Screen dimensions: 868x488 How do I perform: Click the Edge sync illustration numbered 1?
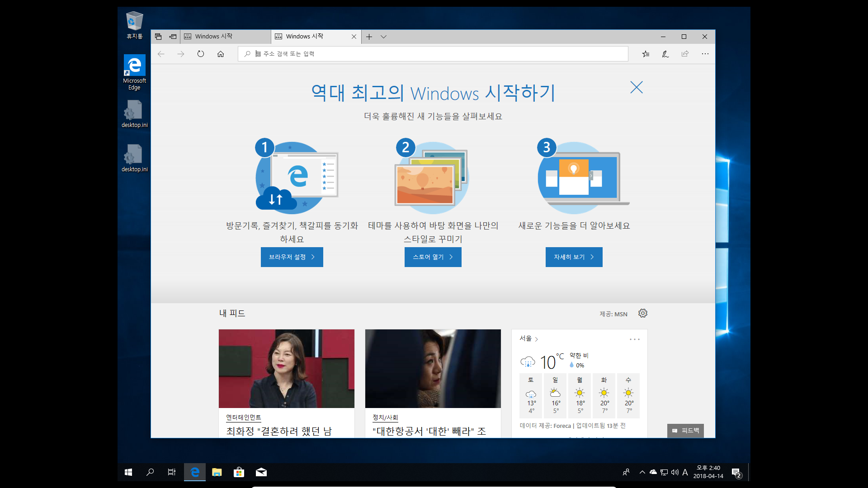click(x=297, y=177)
